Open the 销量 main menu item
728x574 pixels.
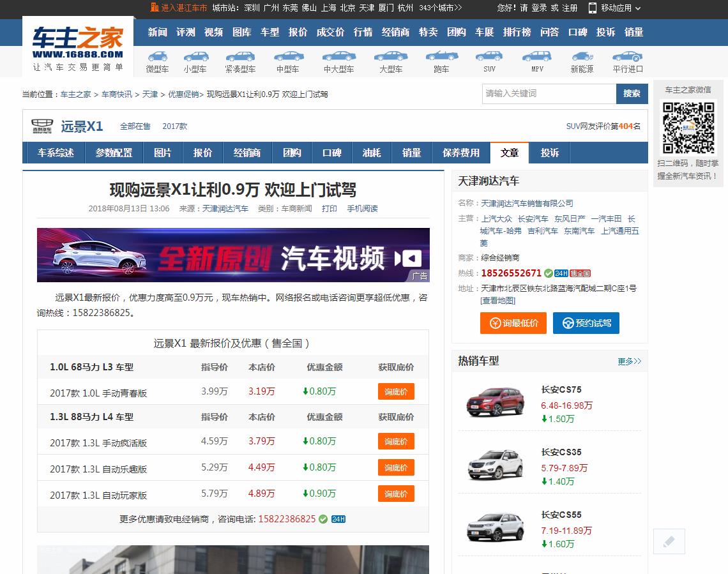pos(633,32)
